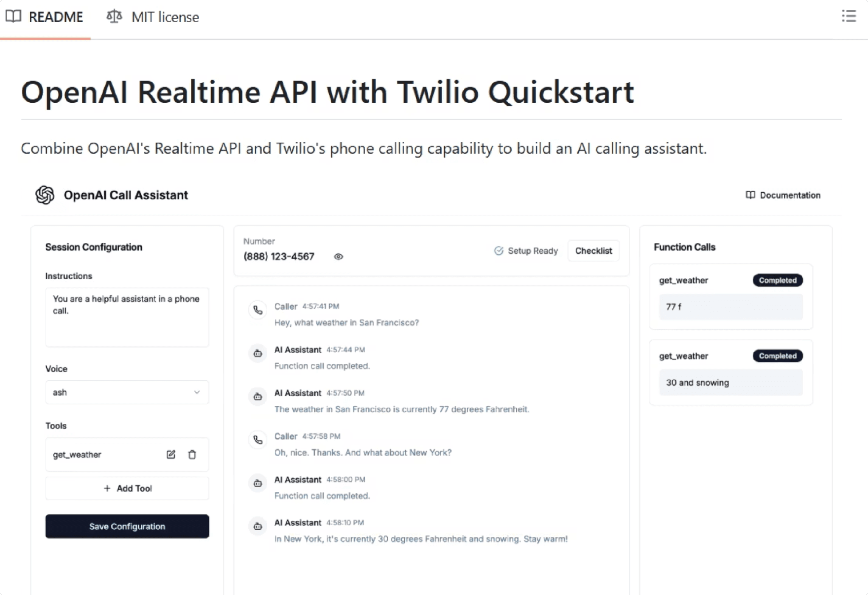
Task: Click the 4:58:00 PM 'Function call completed.' message
Action: tap(322, 496)
